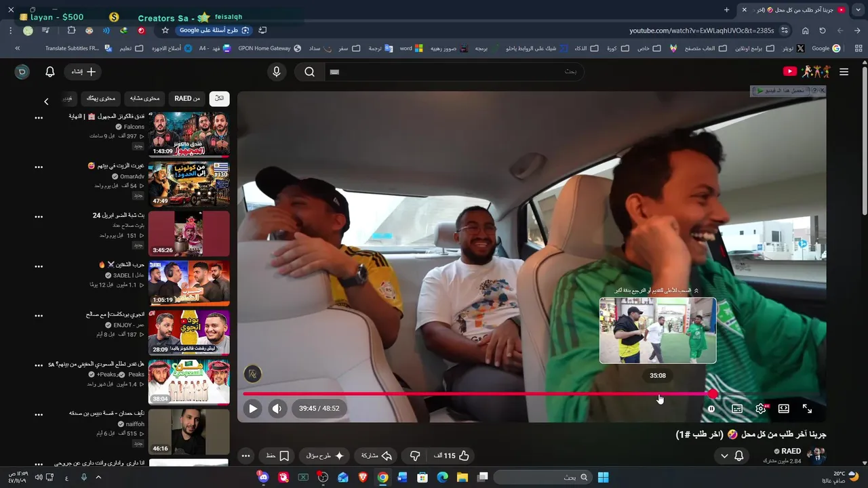Open more actions below the video

pos(246,456)
